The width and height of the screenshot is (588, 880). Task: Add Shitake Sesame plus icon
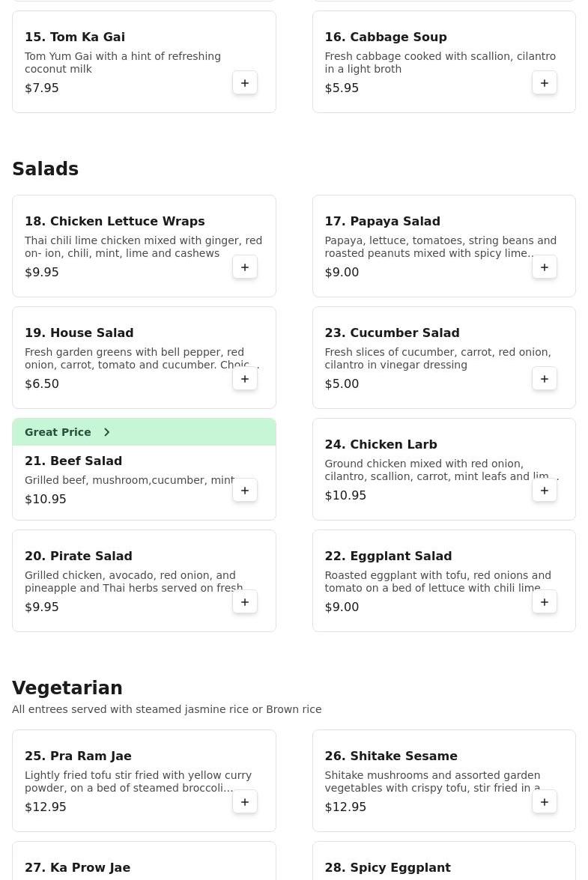coord(545,802)
